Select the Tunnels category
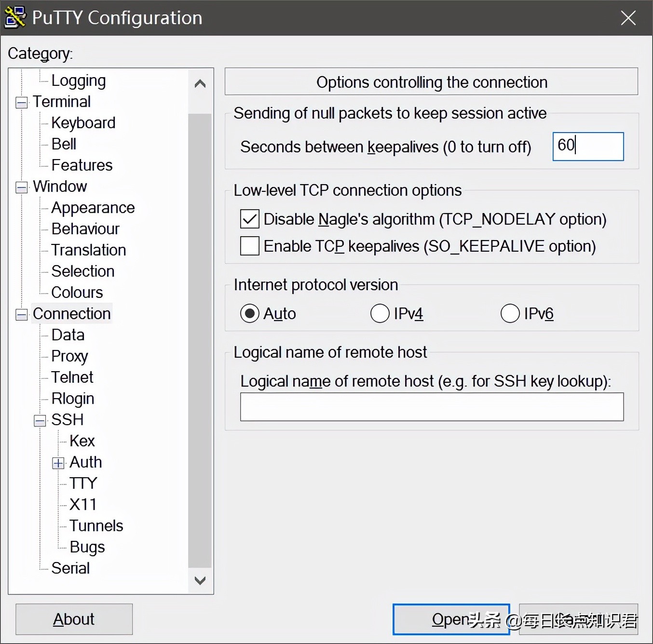 tap(96, 526)
